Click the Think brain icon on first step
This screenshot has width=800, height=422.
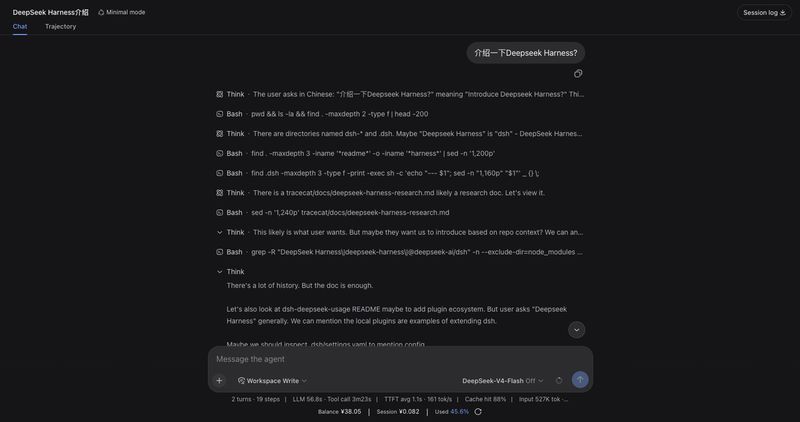pyautogui.click(x=219, y=94)
